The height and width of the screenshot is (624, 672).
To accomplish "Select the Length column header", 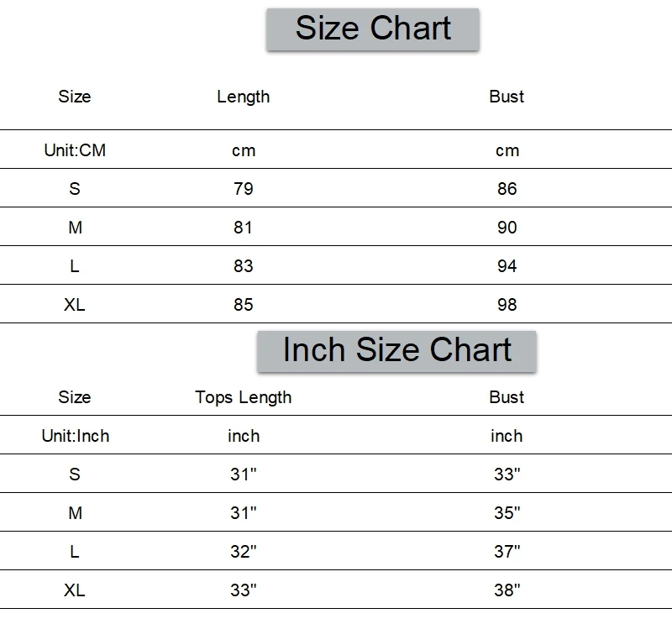I will click(243, 97).
